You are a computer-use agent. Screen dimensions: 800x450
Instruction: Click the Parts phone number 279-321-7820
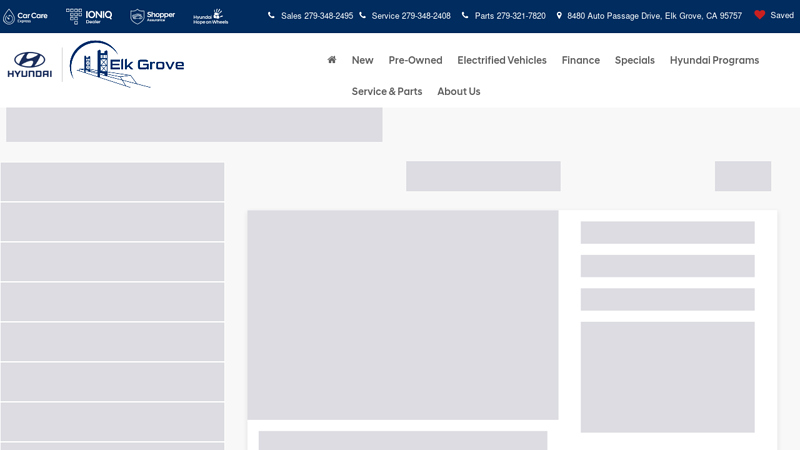point(510,16)
